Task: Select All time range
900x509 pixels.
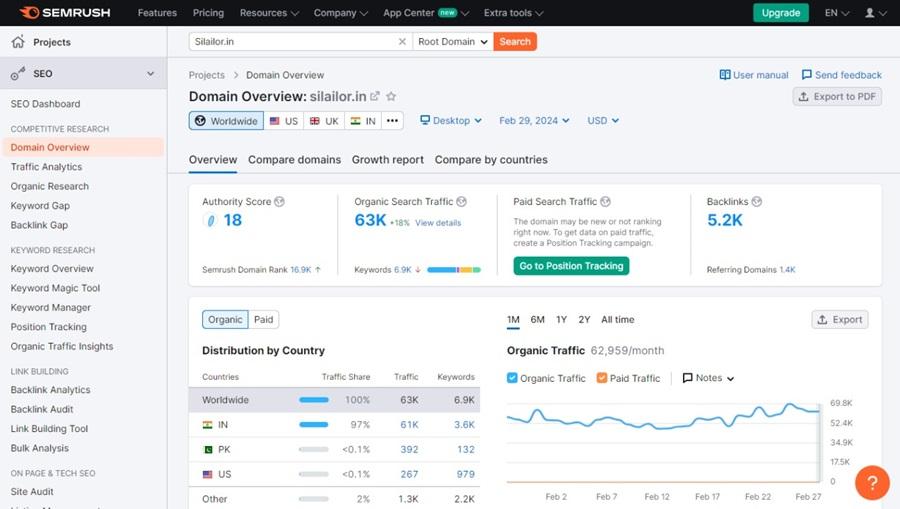Action: tap(618, 320)
